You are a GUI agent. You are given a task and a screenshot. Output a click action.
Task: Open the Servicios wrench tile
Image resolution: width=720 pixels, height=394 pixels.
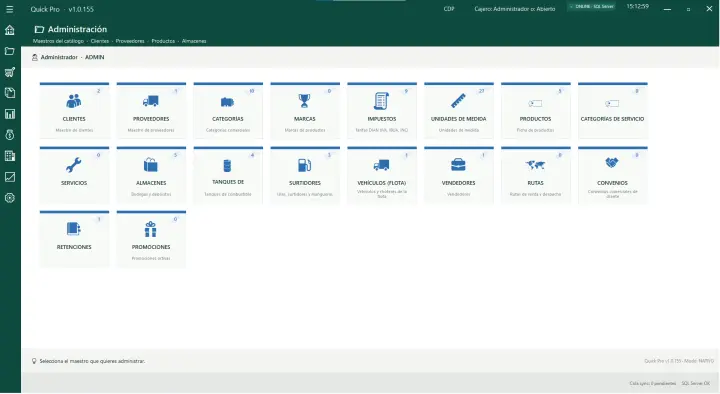[x=74, y=175]
